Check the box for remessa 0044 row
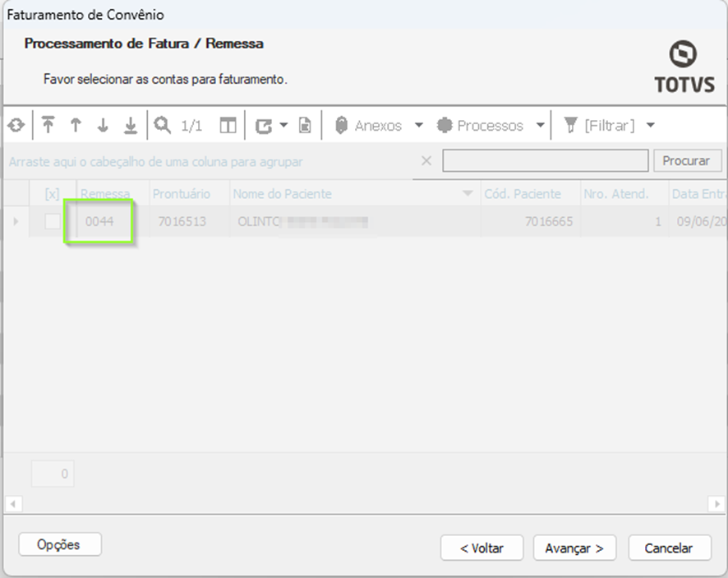 (53, 221)
